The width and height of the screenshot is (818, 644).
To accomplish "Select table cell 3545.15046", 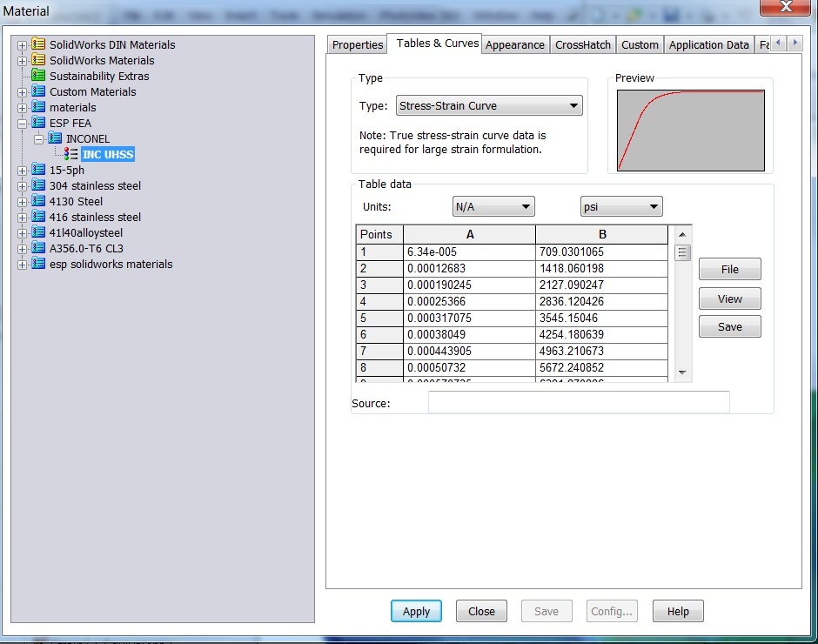I will click(601, 318).
